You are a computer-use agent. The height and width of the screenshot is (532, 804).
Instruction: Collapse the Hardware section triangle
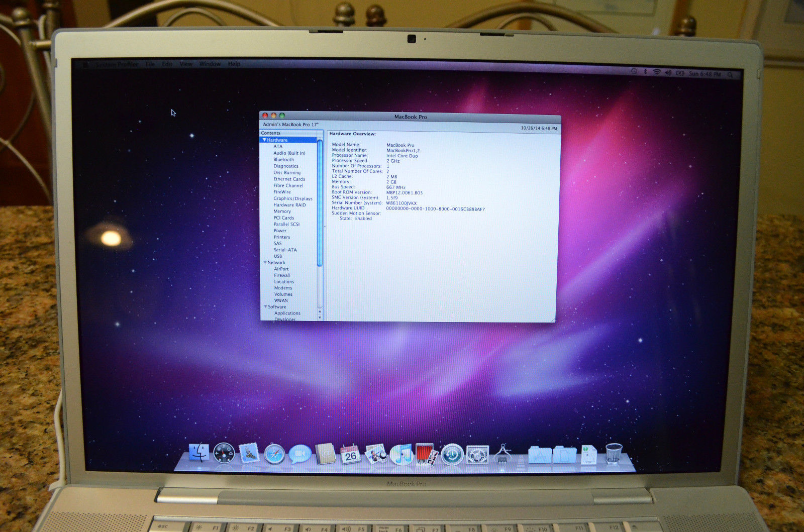pos(264,140)
